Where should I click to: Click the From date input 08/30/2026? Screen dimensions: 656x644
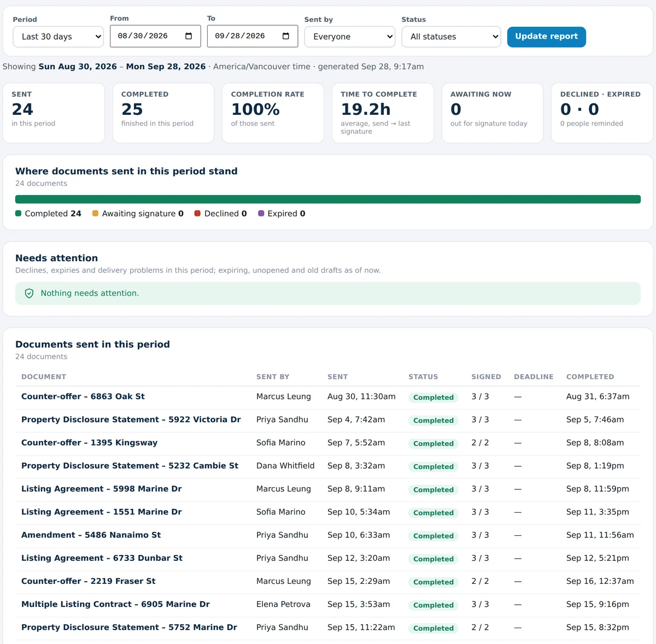pos(155,36)
